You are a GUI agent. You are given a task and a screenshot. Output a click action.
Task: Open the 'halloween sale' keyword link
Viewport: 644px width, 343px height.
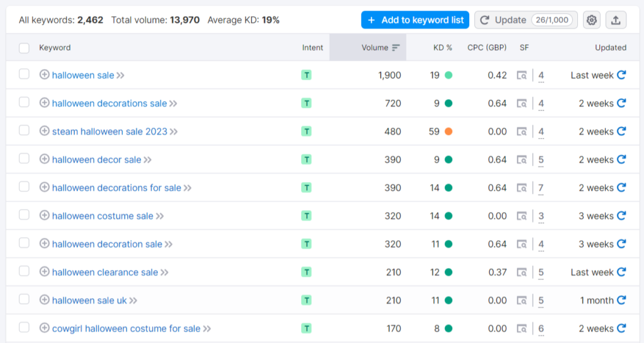click(83, 75)
